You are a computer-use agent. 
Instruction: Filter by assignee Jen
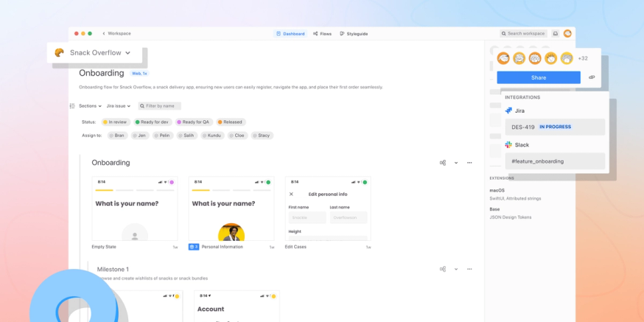[140, 136]
